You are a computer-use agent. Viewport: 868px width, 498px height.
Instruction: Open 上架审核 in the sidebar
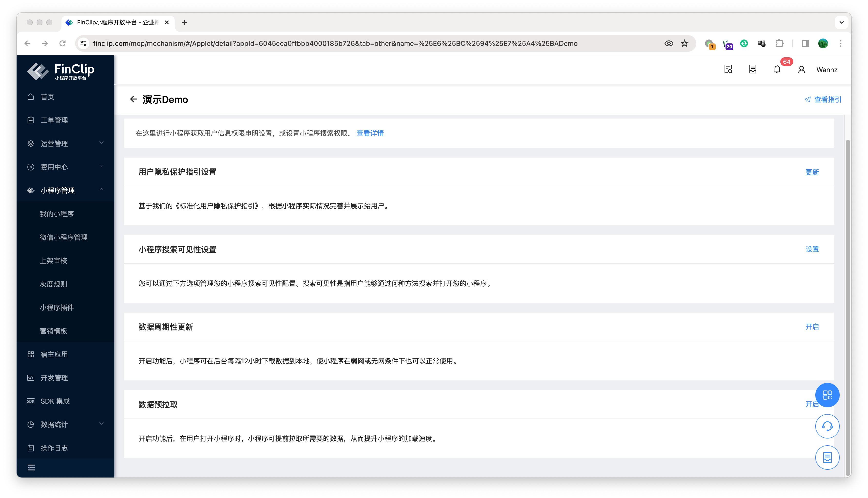(x=53, y=261)
